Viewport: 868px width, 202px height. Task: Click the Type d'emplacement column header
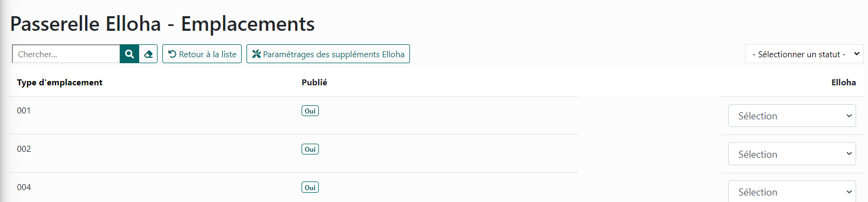59,82
